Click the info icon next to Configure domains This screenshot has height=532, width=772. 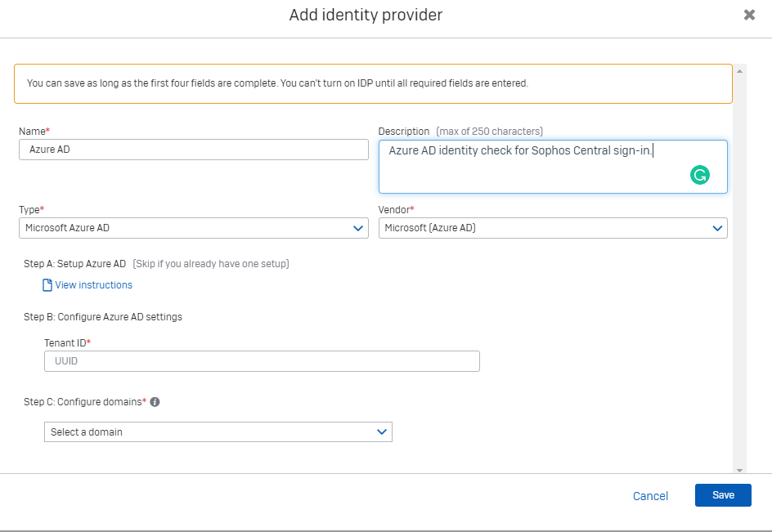click(155, 402)
